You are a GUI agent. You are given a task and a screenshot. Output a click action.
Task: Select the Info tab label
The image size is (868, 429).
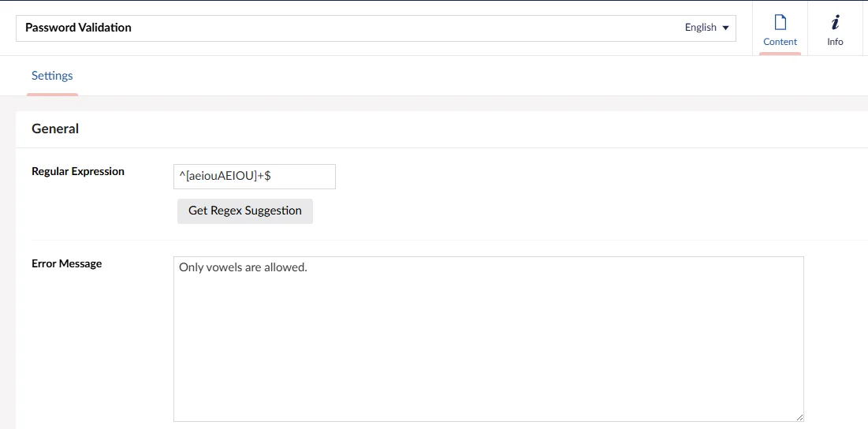[835, 42]
